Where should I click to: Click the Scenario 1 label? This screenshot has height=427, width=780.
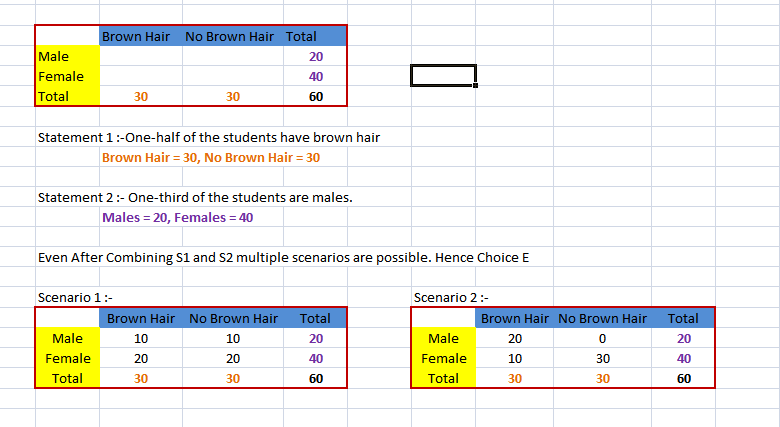[75, 297]
